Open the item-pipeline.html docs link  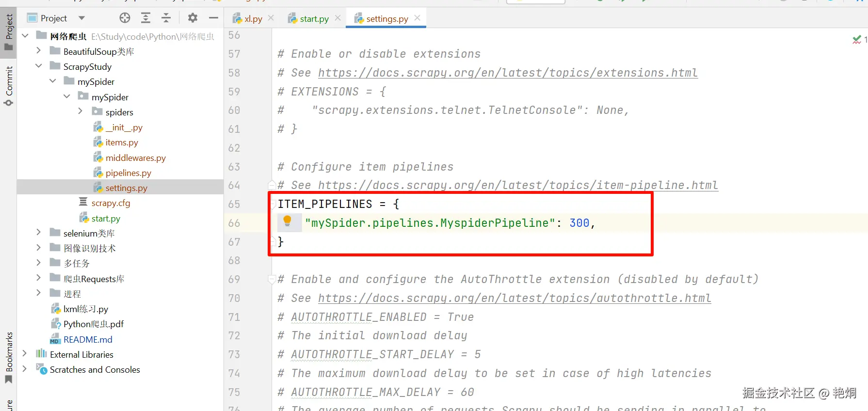(518, 185)
